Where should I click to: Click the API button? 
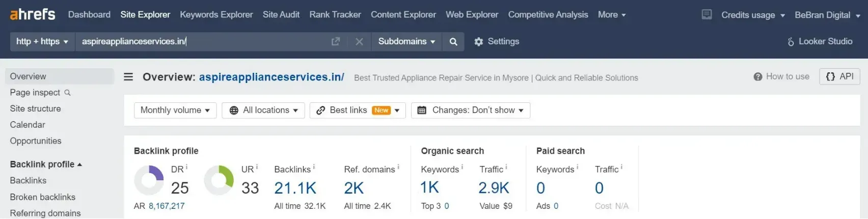pos(839,76)
